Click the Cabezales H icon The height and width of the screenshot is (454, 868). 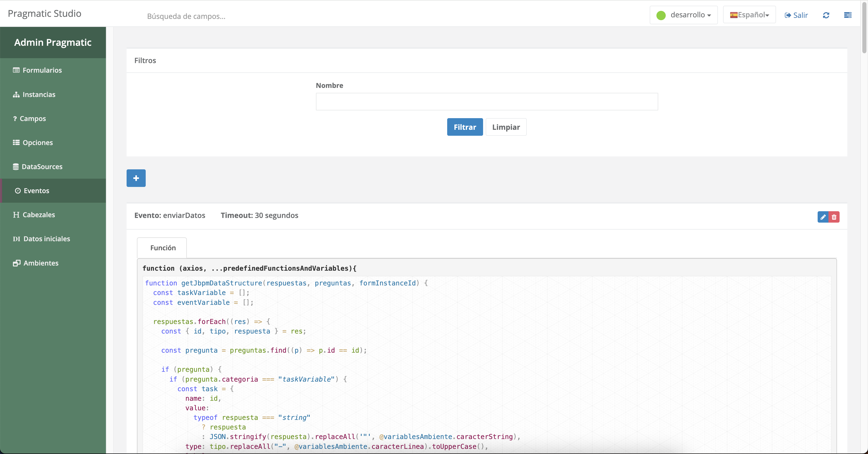16,215
